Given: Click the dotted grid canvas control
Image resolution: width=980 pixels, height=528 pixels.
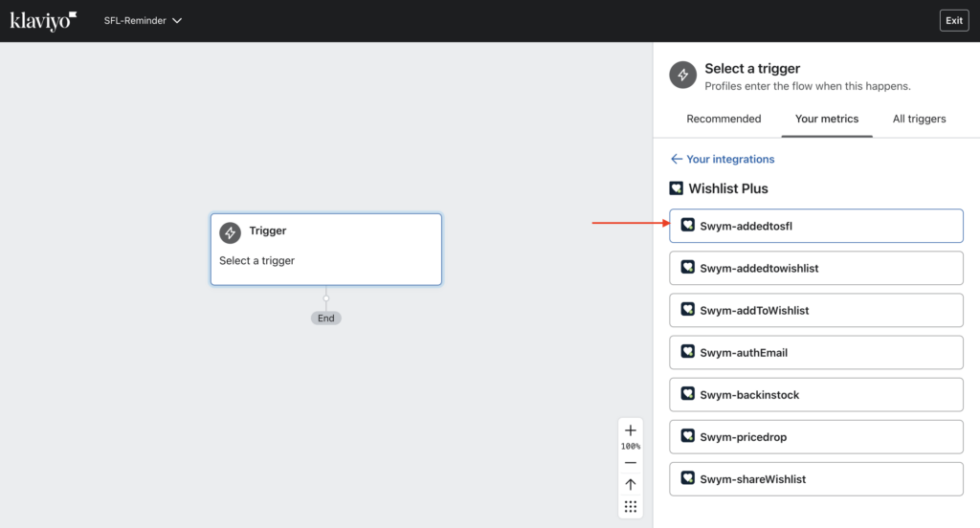Looking at the screenshot, I should tap(630, 506).
